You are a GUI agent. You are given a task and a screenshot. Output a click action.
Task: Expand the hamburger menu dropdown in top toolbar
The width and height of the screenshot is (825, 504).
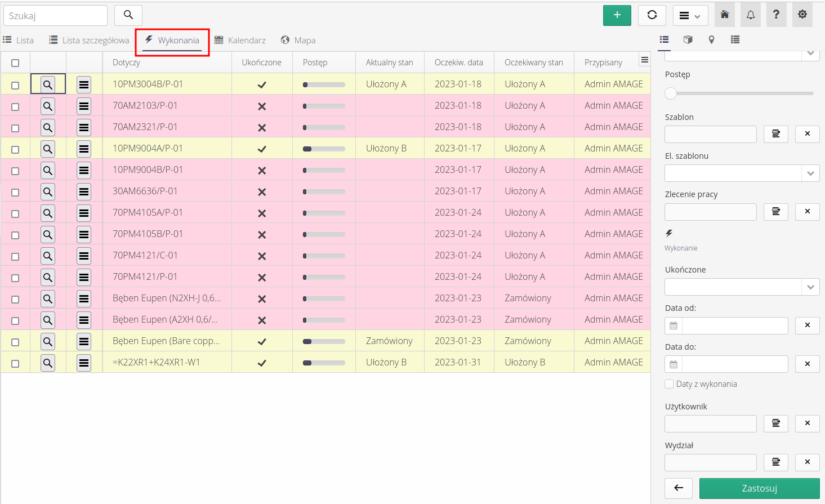coord(690,16)
